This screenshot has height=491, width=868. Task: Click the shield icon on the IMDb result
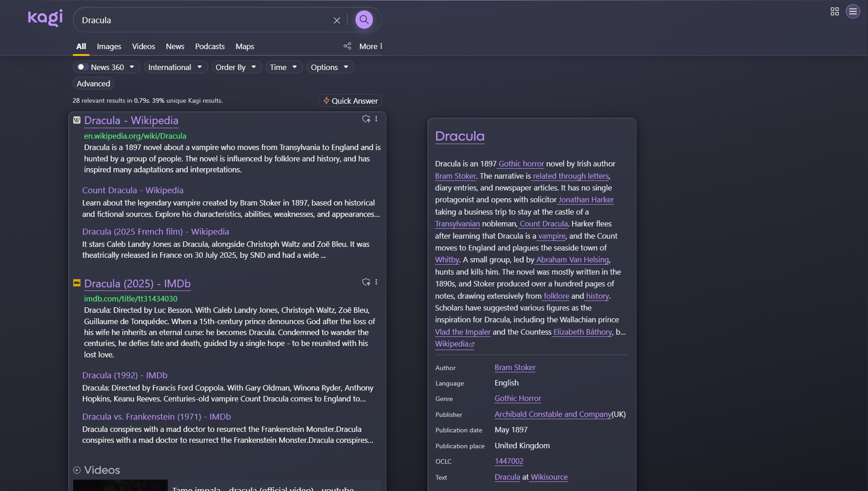pyautogui.click(x=366, y=282)
